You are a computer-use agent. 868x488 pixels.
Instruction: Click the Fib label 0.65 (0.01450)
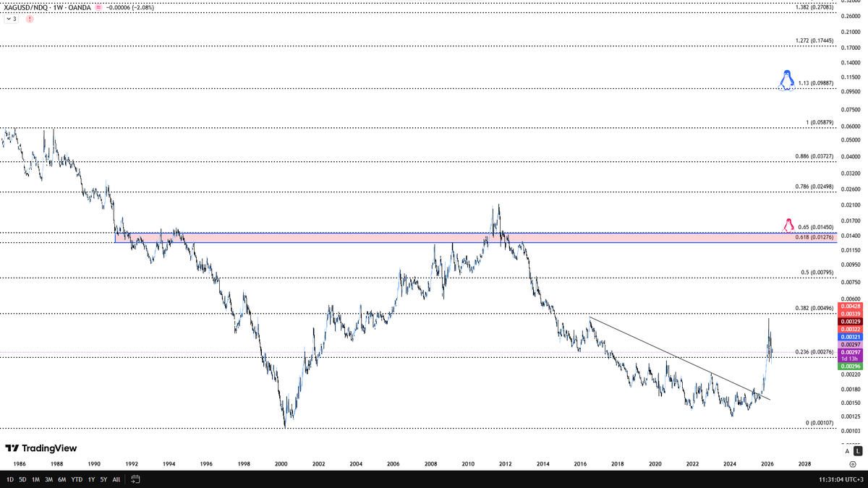pyautogui.click(x=816, y=228)
